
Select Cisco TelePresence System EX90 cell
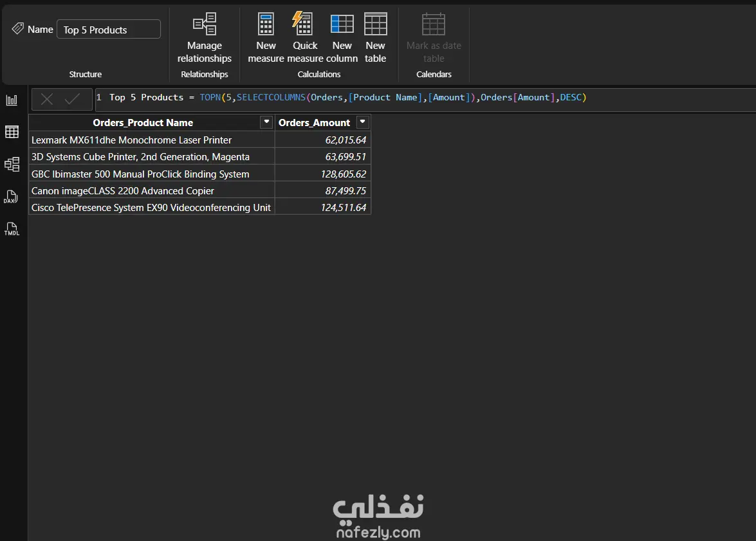click(x=151, y=207)
